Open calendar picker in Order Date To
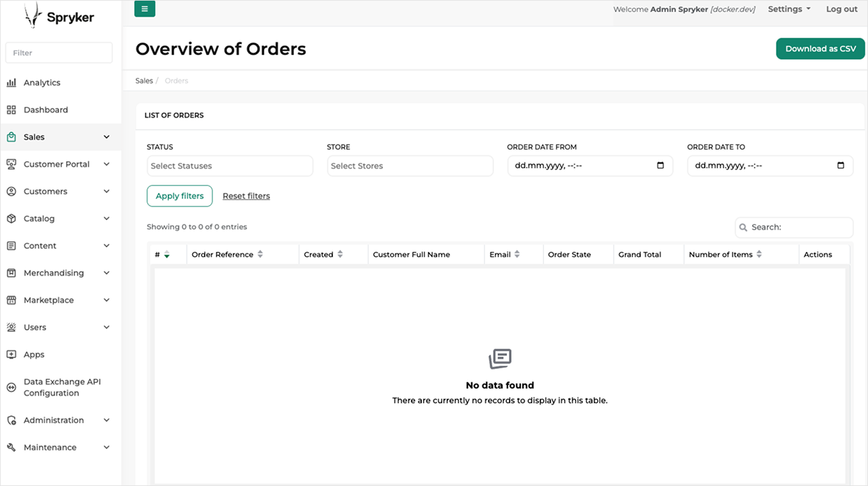This screenshot has height=486, width=868. tap(840, 166)
